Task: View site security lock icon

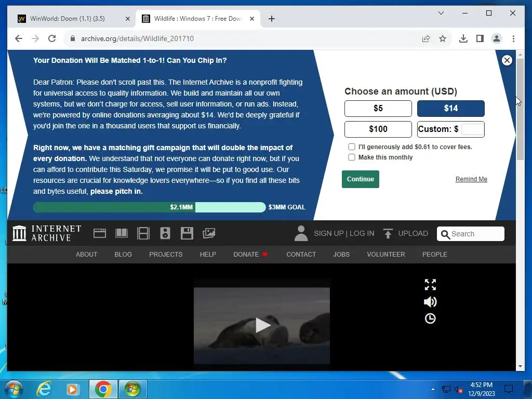Action: [73, 38]
